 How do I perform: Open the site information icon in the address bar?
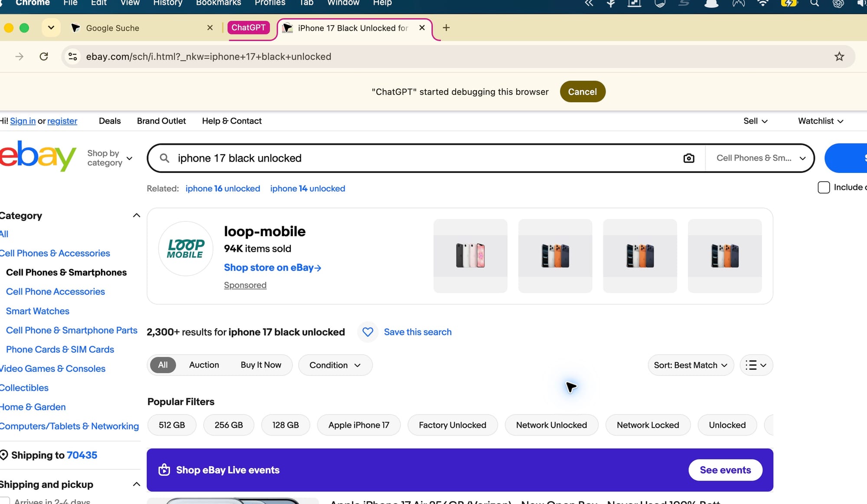pyautogui.click(x=73, y=56)
